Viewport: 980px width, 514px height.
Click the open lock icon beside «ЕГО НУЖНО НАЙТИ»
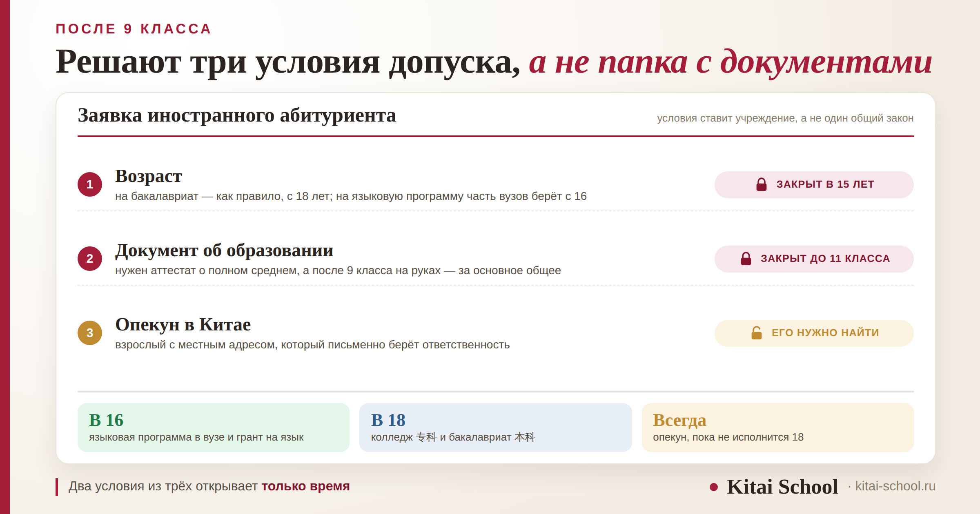pos(756,333)
